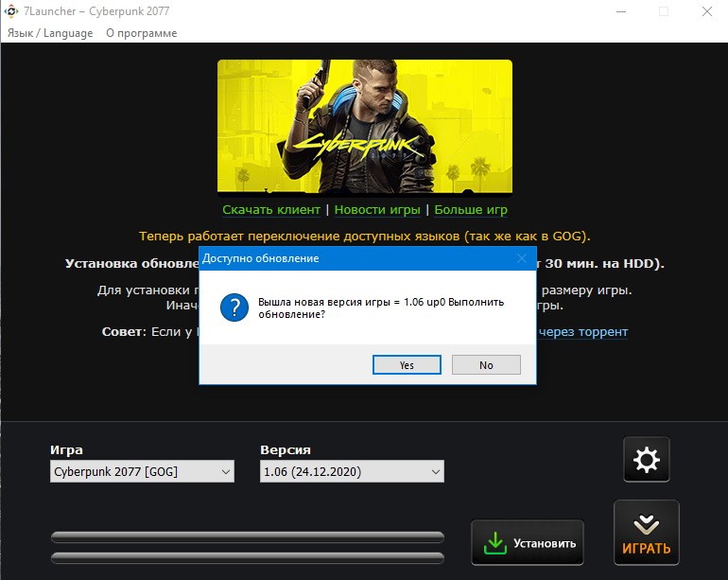Launch the game with ИГРАТЬ button
728x580 pixels.
click(x=647, y=533)
